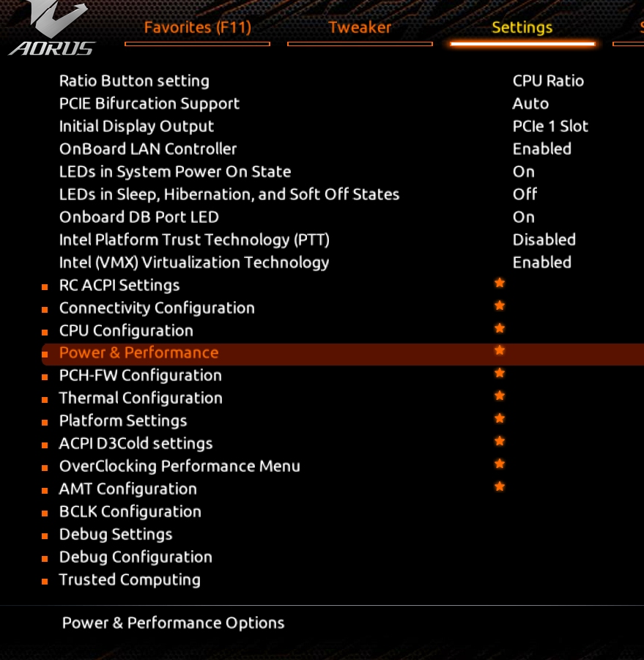Click the Thermal Configuration favorite star

click(500, 397)
